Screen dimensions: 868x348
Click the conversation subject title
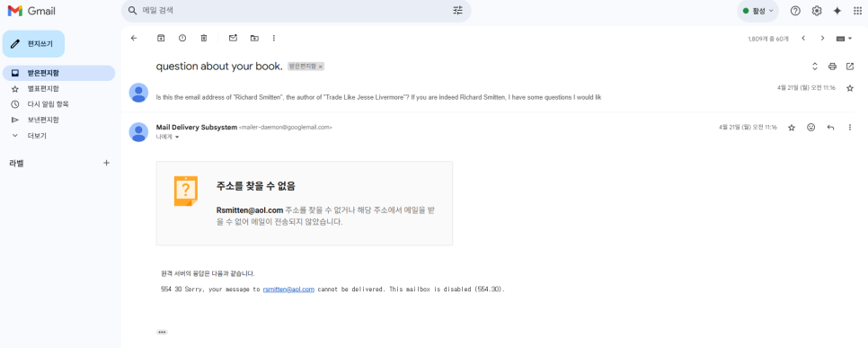[219, 66]
